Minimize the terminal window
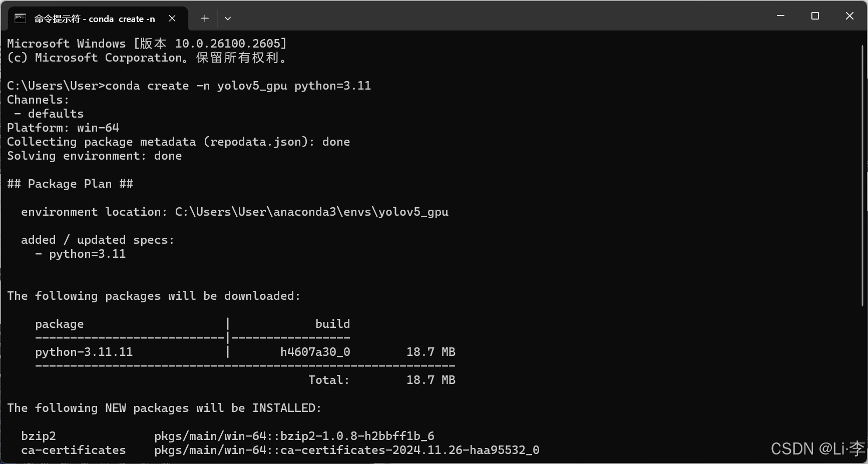 pyautogui.click(x=780, y=16)
